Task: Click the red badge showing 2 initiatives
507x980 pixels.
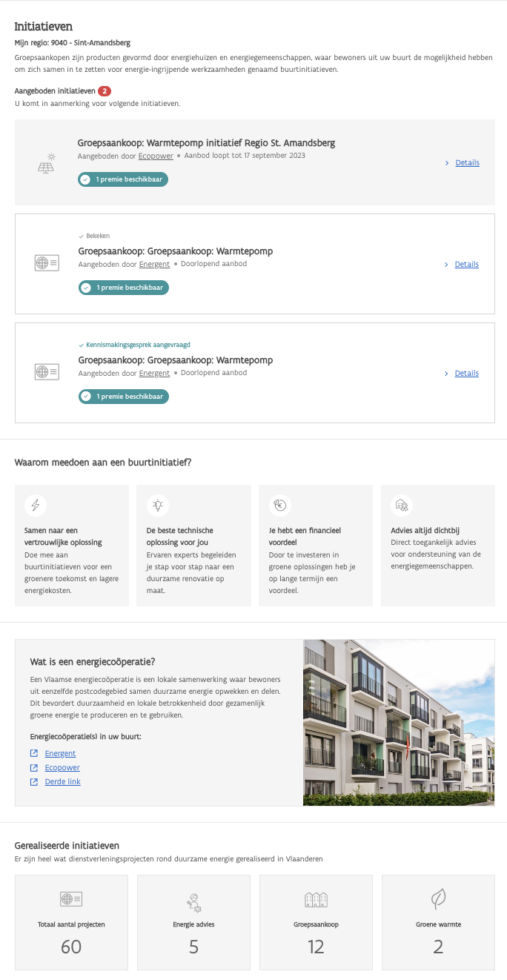Action: tap(105, 91)
